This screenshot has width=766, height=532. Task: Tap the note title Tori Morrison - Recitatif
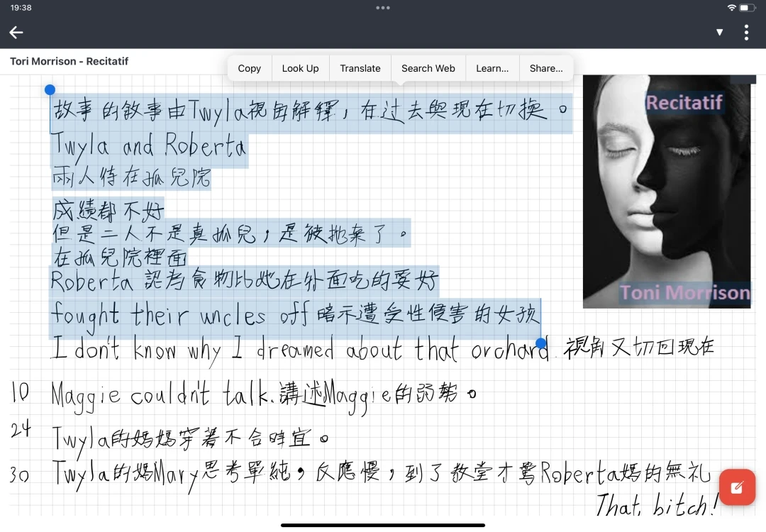pos(69,61)
